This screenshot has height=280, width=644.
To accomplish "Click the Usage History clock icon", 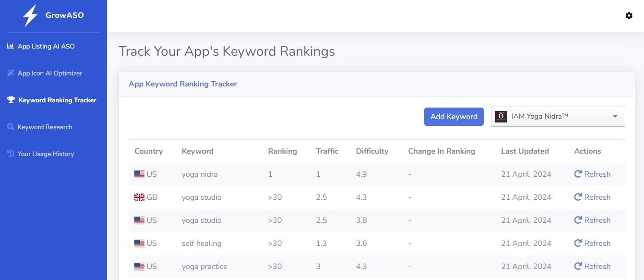I will tap(11, 154).
